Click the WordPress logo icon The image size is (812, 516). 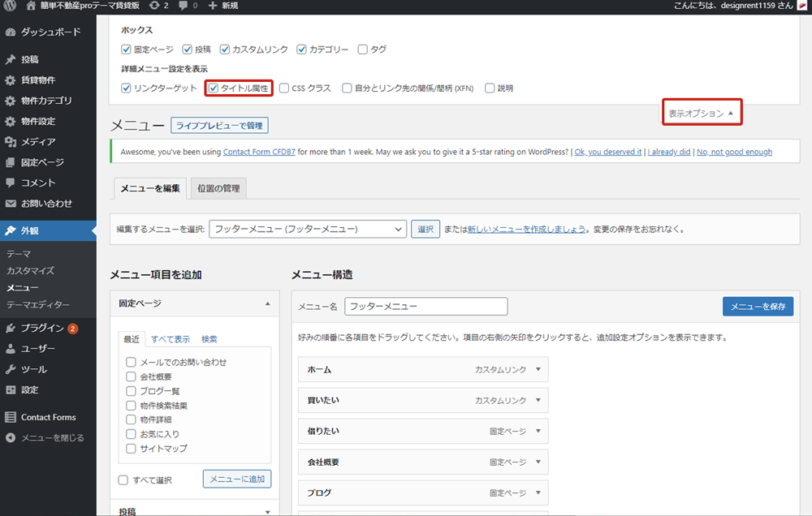point(11,6)
